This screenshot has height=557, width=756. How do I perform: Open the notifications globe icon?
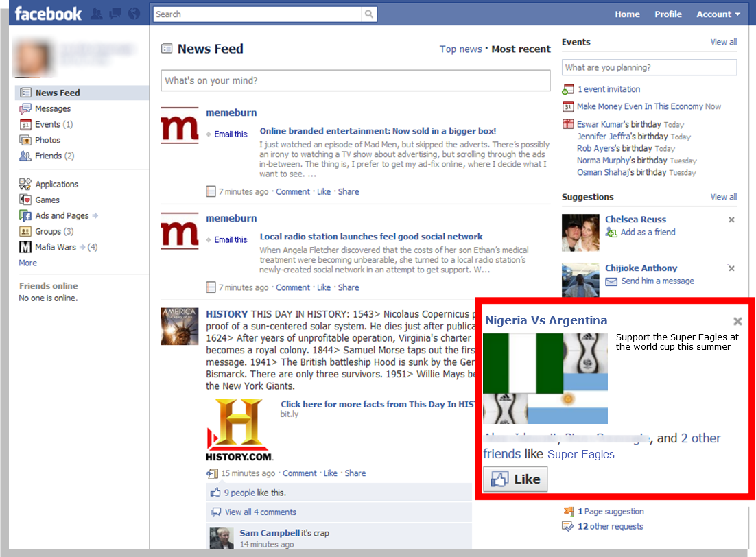[132, 14]
